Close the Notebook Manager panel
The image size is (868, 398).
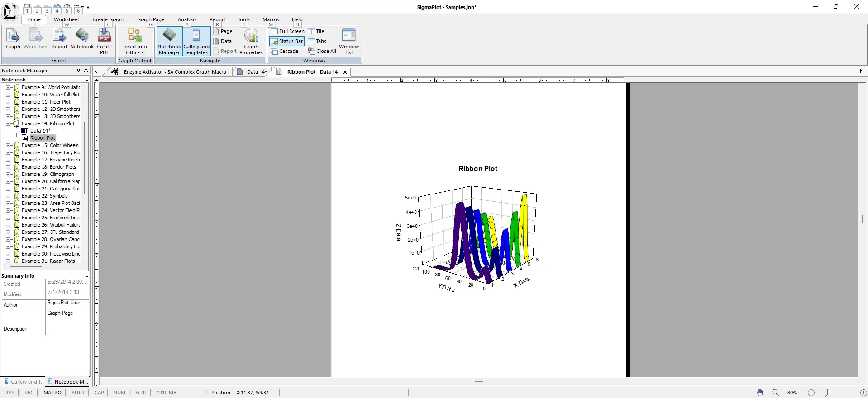[x=86, y=71]
